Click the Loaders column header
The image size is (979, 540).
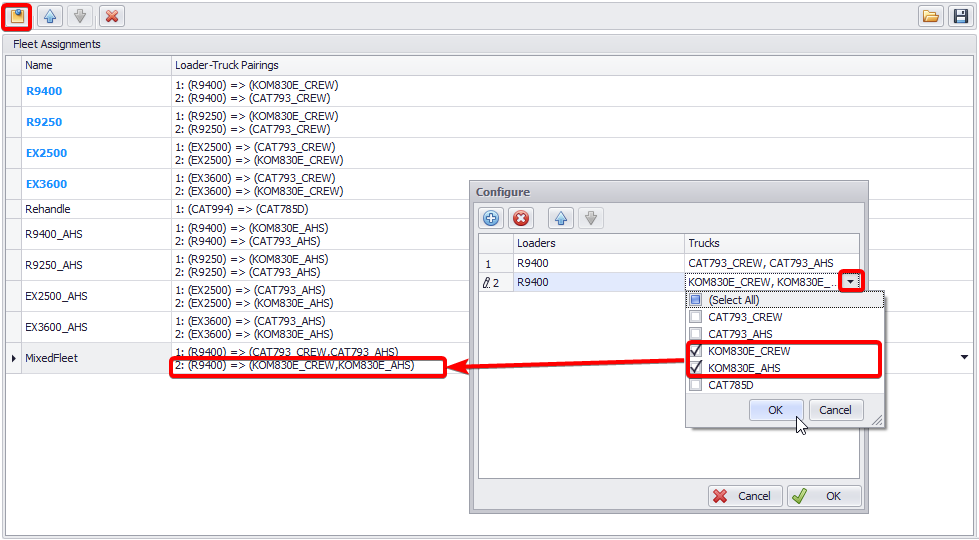[599, 243]
